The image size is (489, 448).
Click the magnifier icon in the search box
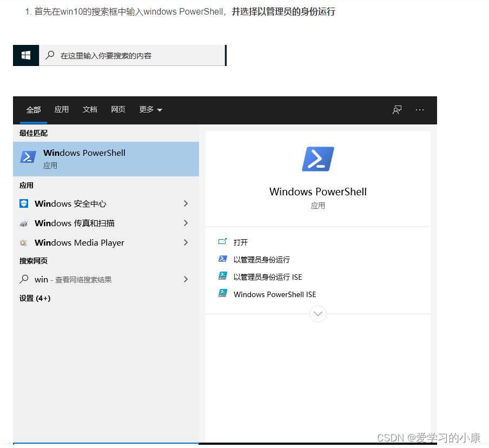[50, 55]
